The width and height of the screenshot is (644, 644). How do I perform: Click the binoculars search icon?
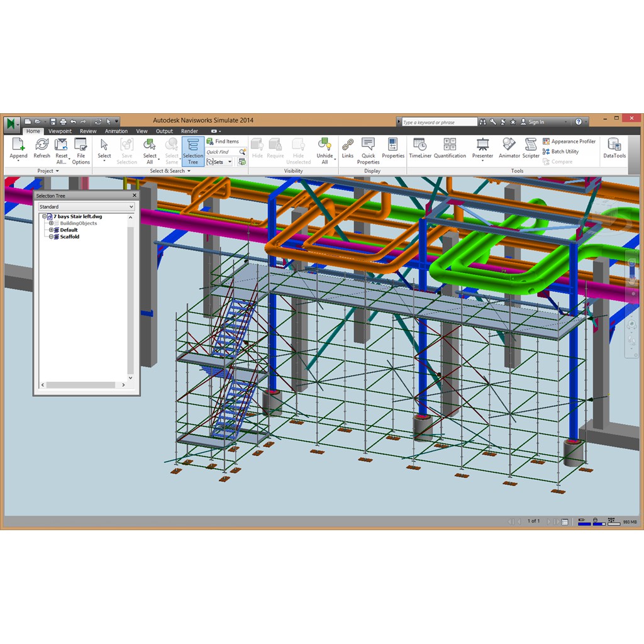pos(483,122)
